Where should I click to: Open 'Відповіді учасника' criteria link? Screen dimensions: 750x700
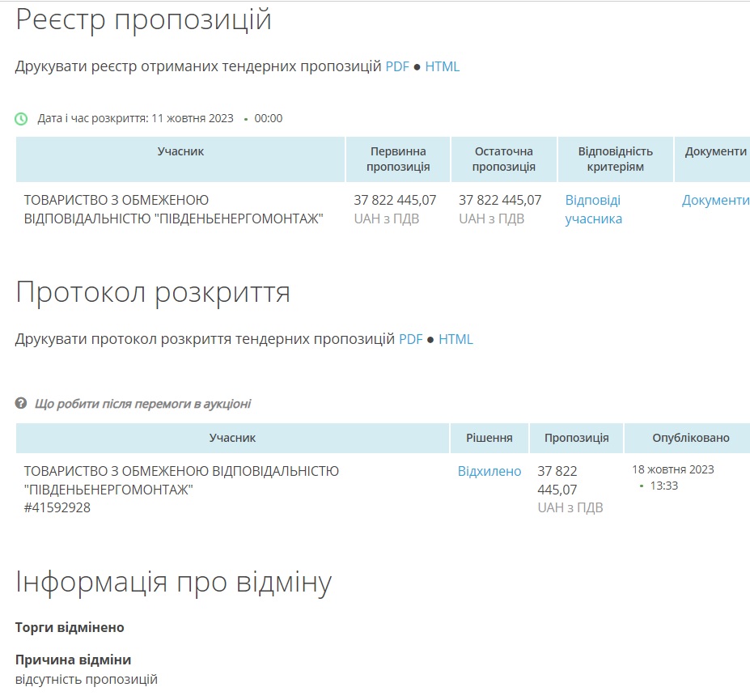coord(594,209)
